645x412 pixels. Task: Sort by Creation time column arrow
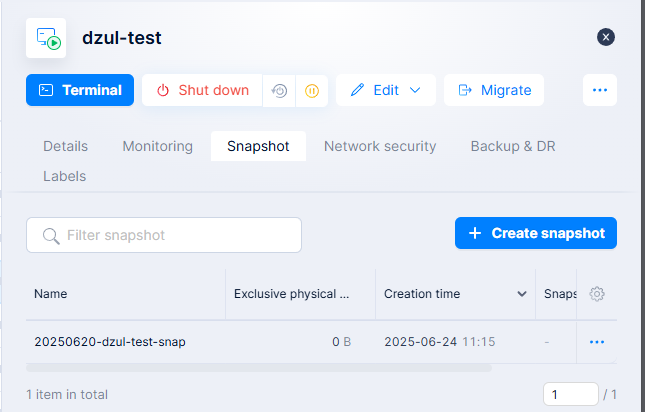point(521,294)
